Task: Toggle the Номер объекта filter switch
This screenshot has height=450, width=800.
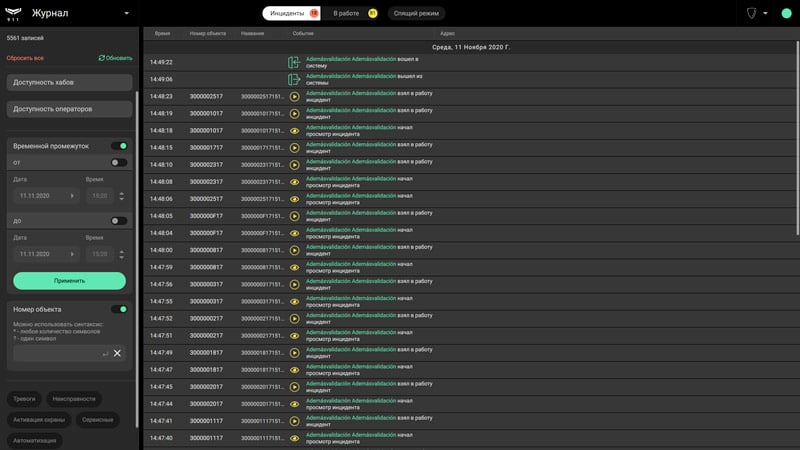Action: click(119, 309)
